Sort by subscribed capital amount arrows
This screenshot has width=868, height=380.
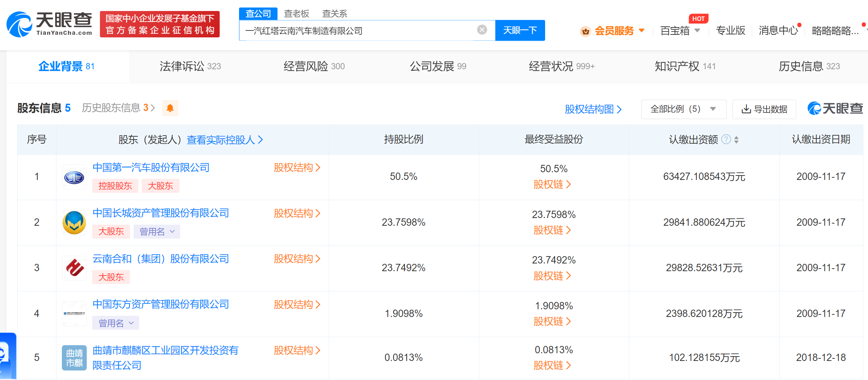click(x=737, y=140)
